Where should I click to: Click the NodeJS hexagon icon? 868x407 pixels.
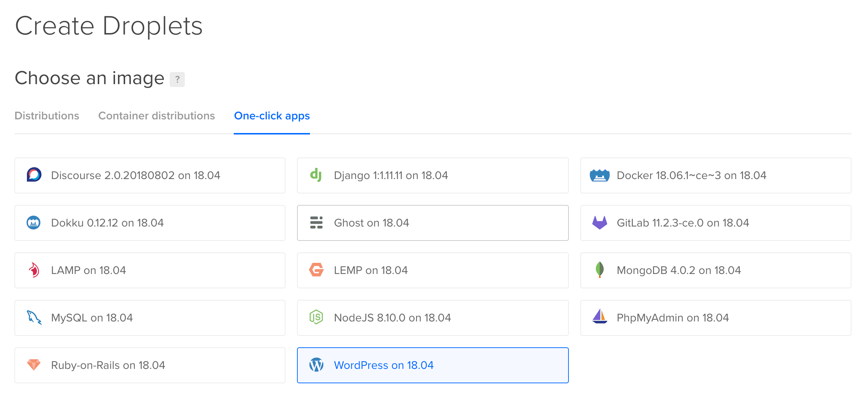click(316, 317)
